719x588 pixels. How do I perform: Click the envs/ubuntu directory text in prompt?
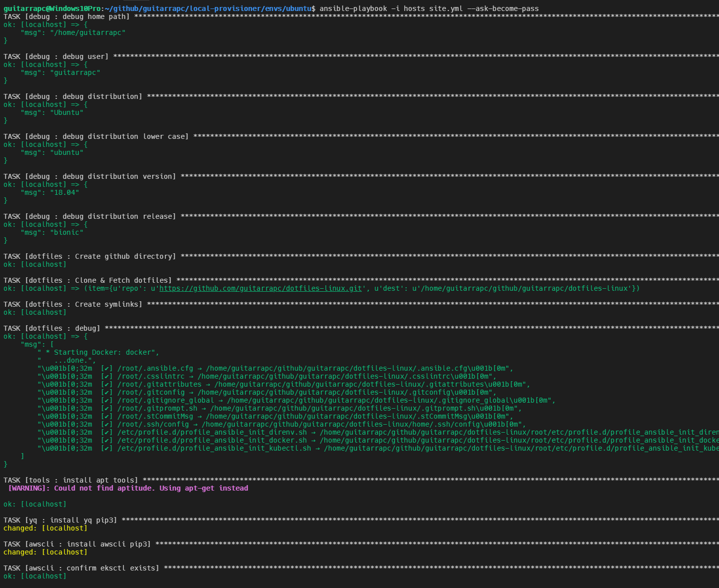click(x=288, y=8)
